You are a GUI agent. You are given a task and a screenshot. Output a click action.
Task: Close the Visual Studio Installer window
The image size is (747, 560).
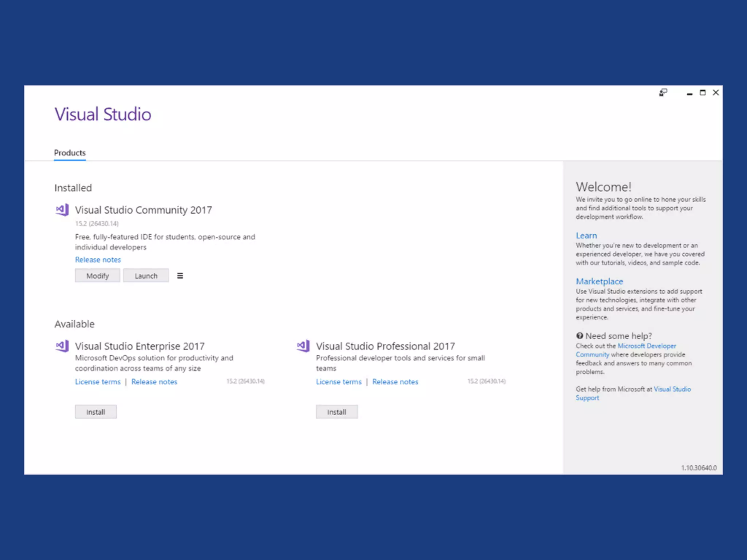click(716, 93)
